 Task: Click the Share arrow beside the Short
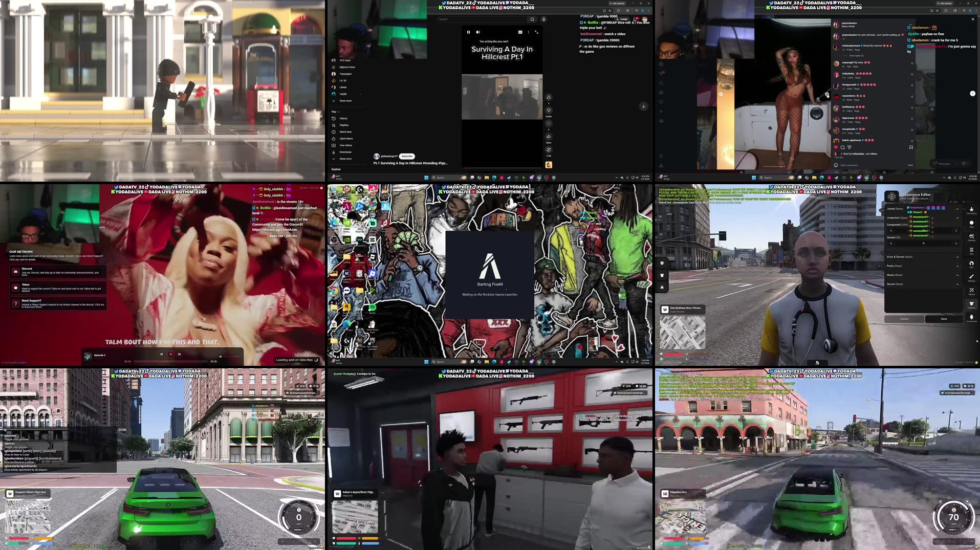549,137
